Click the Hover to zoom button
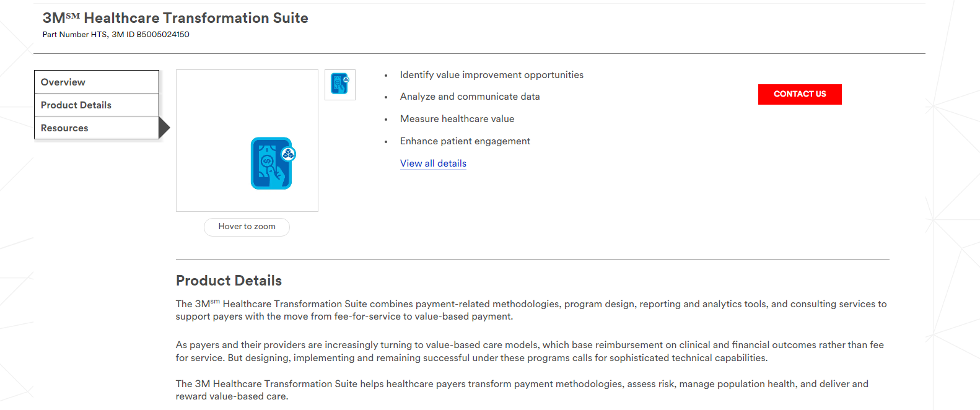 [x=247, y=227]
